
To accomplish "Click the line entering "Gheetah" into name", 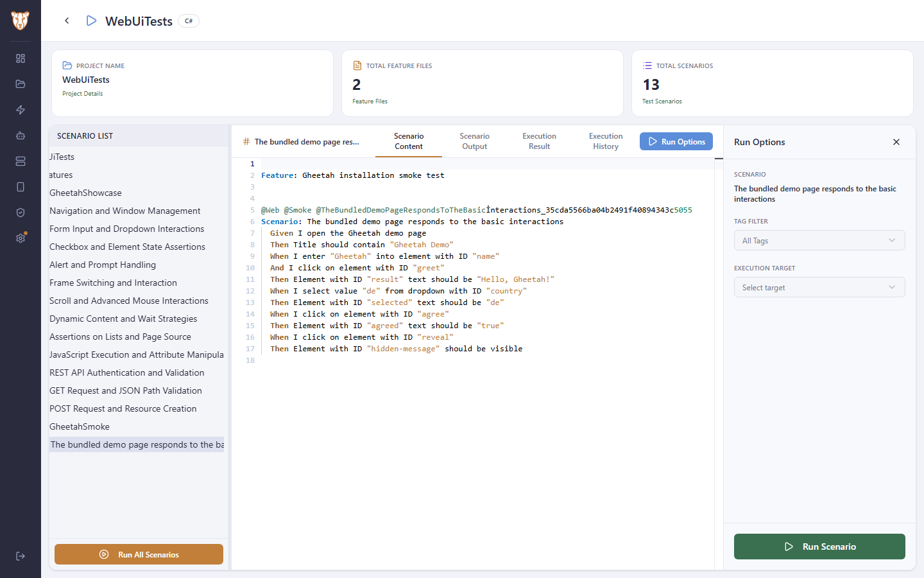I will click(x=385, y=256).
